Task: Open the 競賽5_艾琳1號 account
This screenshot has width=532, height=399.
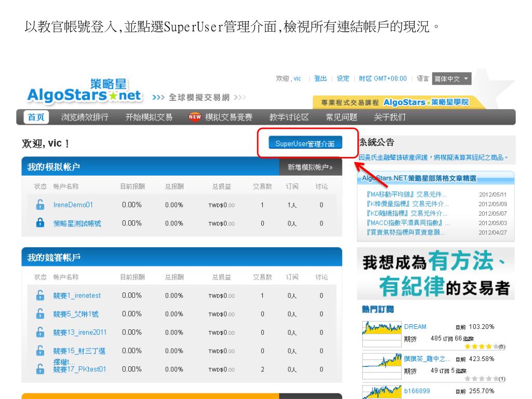Action: click(76, 314)
